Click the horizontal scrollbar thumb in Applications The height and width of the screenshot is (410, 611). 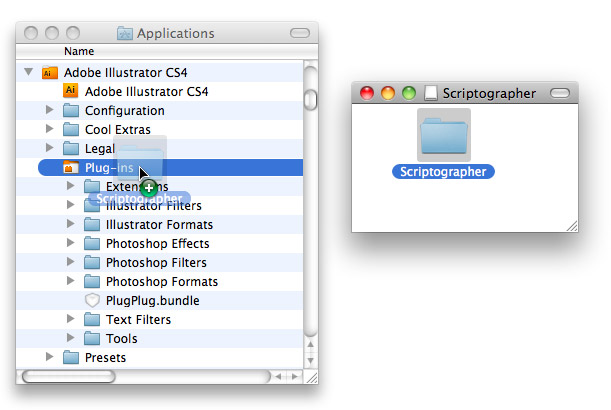click(69, 376)
